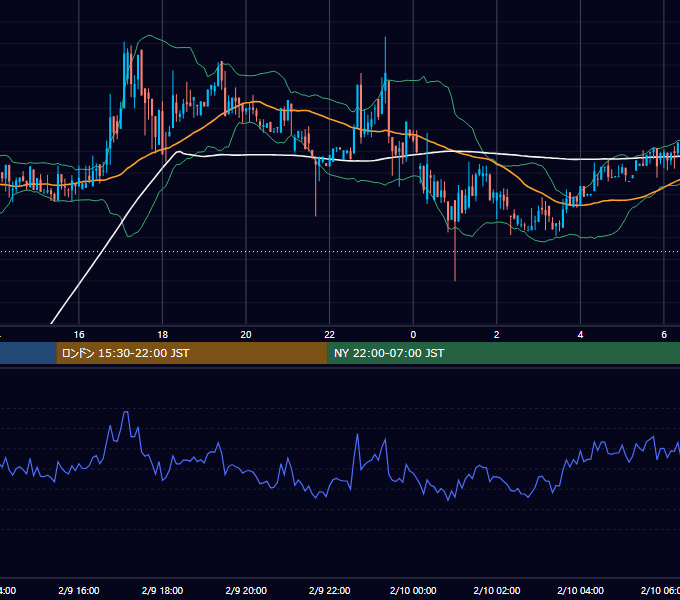Screen dimensions: 680x600
Task: Click the 2/10 00:00 date label
Action: (413, 590)
